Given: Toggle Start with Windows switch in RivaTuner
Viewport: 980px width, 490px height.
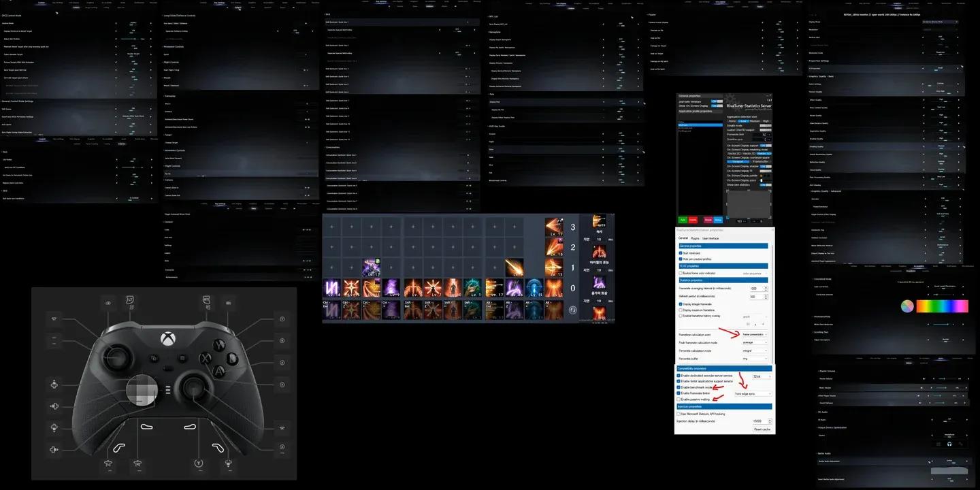Looking at the screenshot, I should point(717,100).
